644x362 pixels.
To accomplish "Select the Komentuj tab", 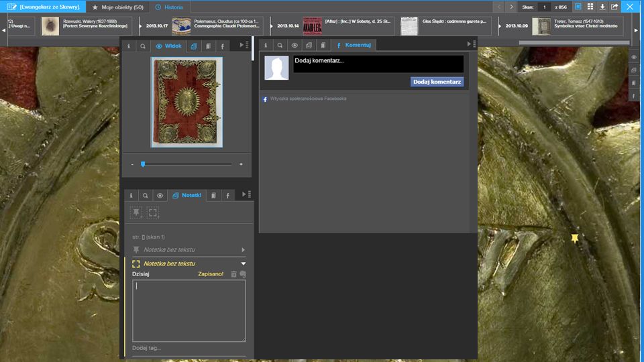I will pos(354,45).
